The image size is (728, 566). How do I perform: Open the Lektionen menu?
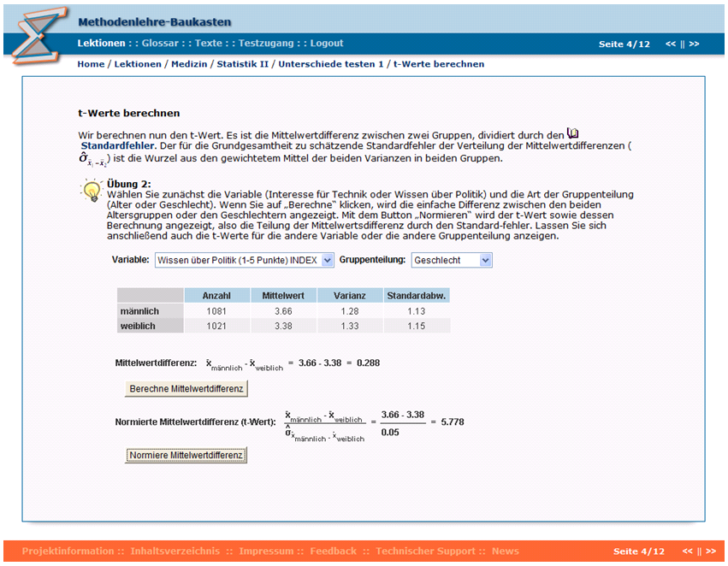tap(101, 43)
